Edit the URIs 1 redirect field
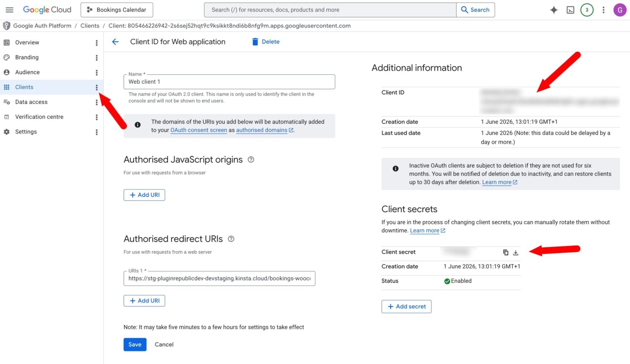630x364 pixels. click(219, 278)
